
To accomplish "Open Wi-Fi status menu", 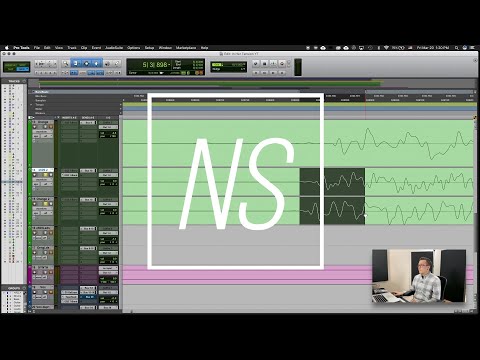I will point(386,48).
